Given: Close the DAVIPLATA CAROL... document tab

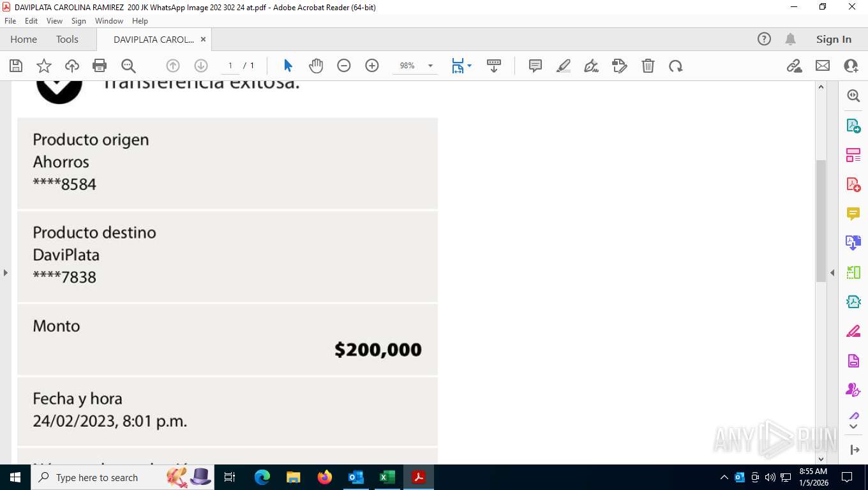Looking at the screenshot, I should 203,40.
